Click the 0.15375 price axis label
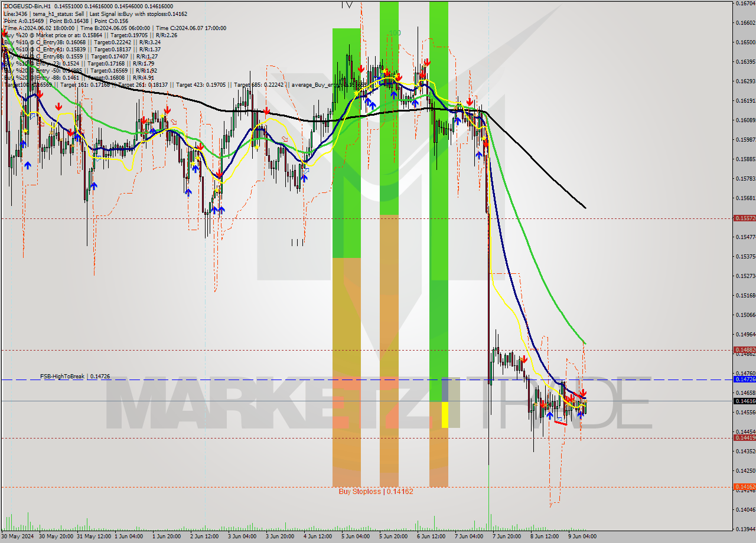756x543 pixels. tap(745, 256)
